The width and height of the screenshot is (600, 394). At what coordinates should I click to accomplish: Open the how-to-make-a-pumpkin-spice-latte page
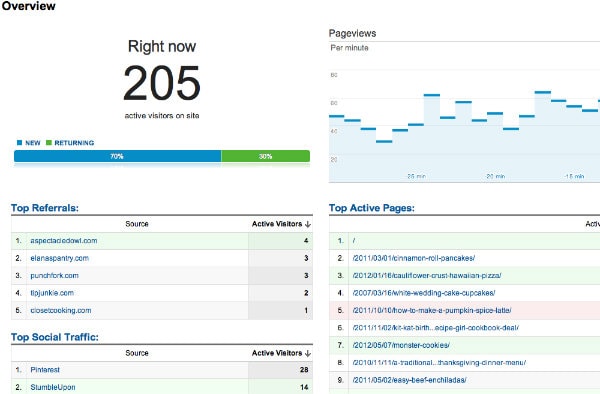432,310
